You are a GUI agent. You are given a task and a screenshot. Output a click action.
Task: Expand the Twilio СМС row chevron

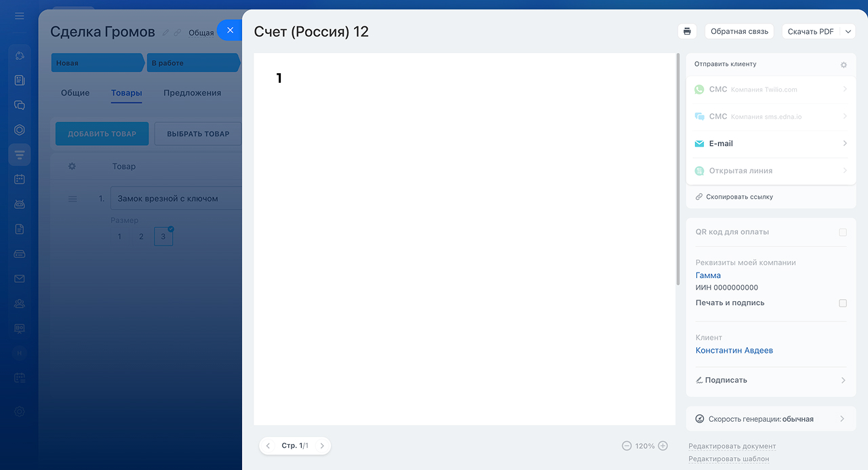(845, 89)
